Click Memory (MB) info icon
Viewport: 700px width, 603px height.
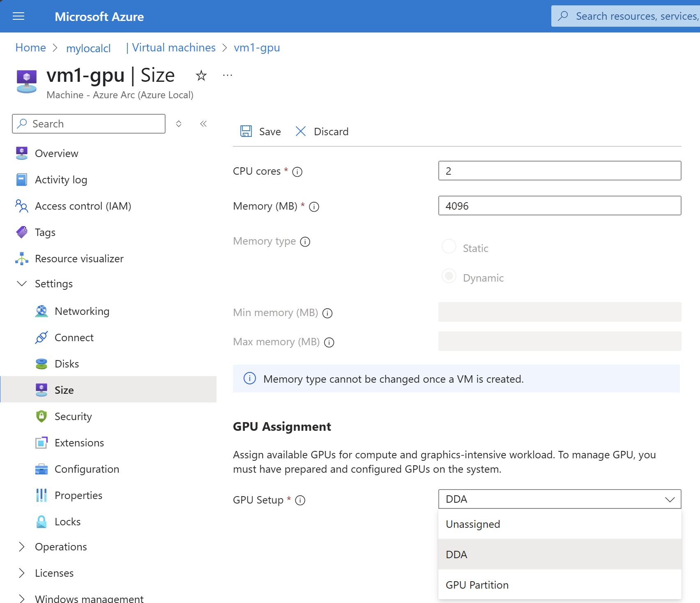314,207
